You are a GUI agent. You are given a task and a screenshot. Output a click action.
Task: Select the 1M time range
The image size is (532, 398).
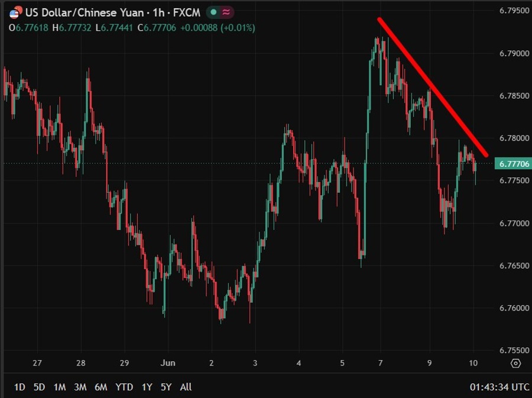pos(59,387)
